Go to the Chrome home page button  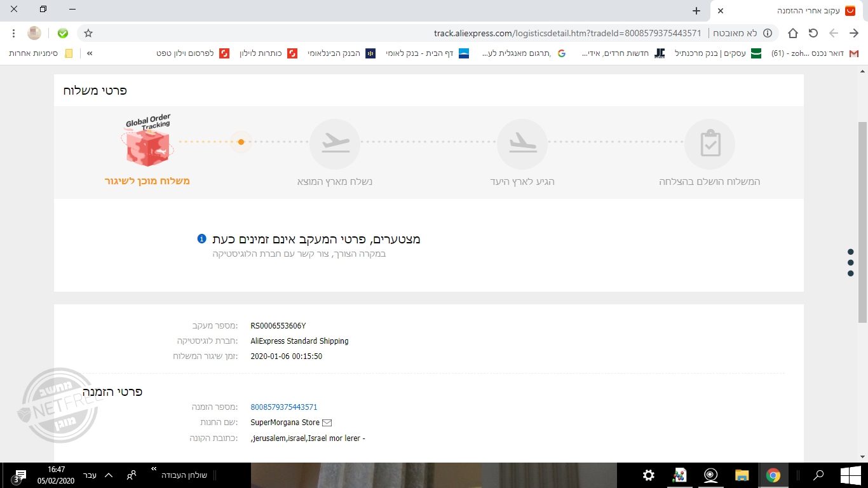(x=793, y=33)
